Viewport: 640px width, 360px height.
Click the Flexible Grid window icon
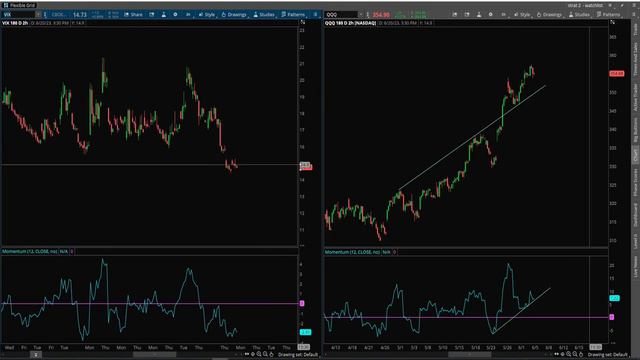[x=5, y=5]
